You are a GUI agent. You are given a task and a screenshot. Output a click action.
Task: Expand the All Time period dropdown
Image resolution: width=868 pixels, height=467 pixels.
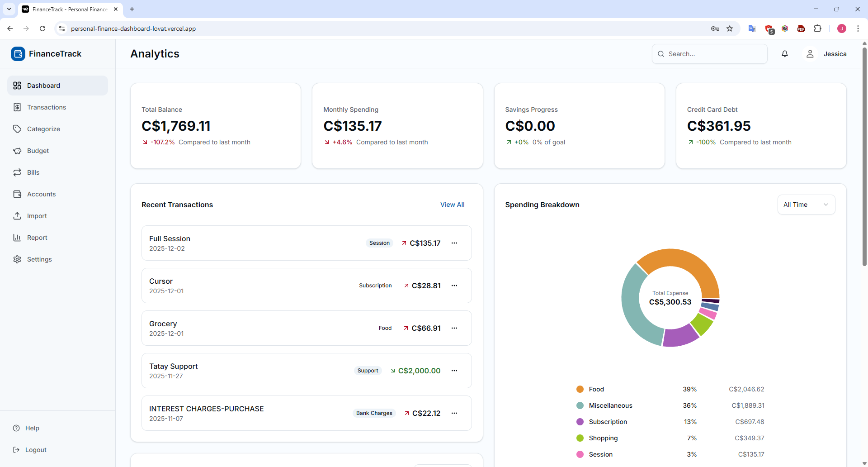(806, 205)
